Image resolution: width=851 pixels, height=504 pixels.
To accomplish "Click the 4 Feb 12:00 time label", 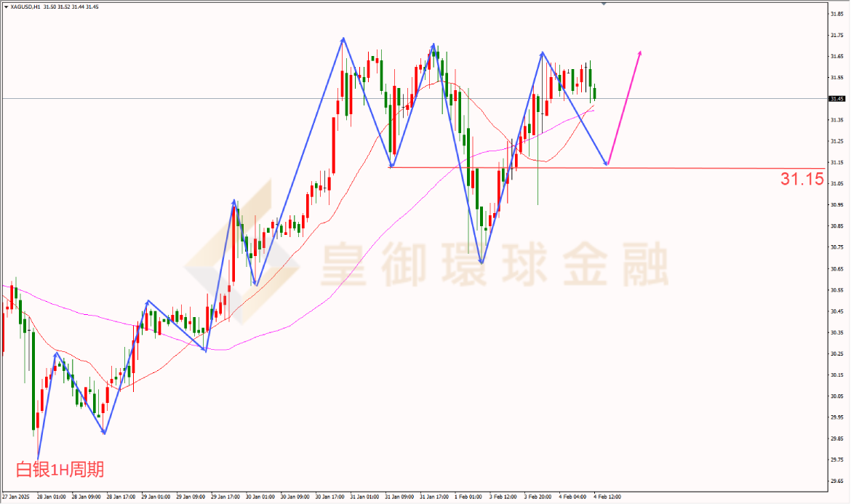I will click(x=607, y=497).
